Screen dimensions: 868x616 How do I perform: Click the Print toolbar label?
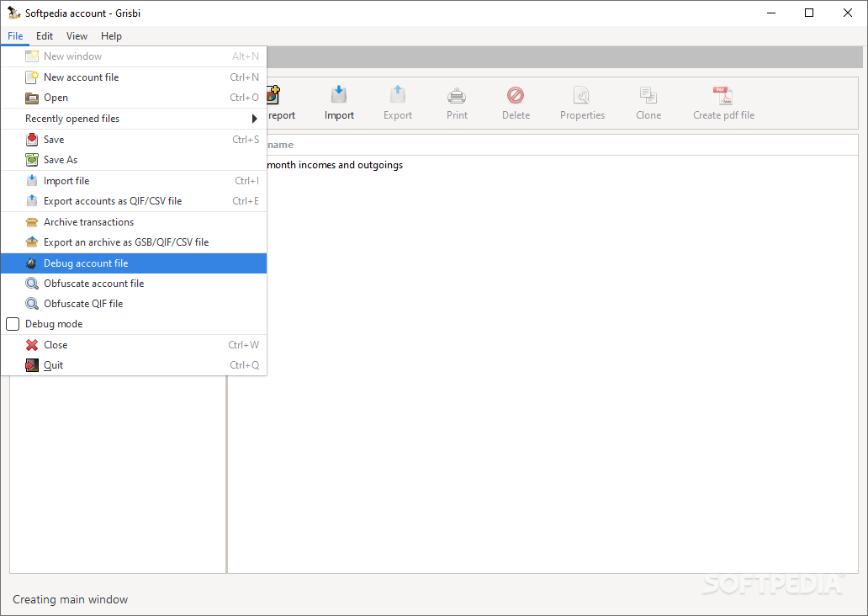pos(458,115)
